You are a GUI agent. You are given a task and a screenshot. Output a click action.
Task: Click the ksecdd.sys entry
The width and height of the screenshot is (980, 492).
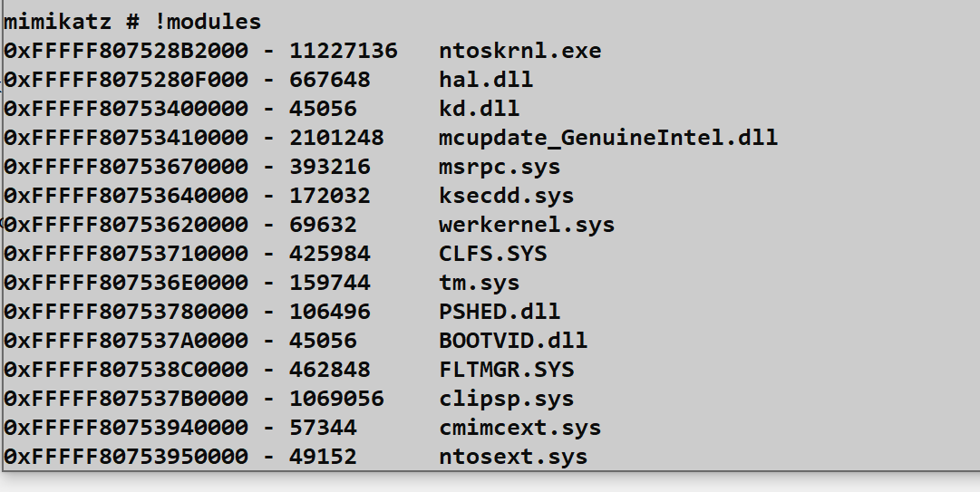[506, 196]
